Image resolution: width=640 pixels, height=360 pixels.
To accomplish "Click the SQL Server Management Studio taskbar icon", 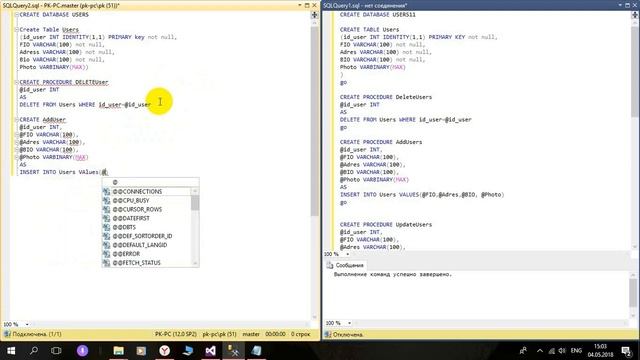I will pos(233,351).
